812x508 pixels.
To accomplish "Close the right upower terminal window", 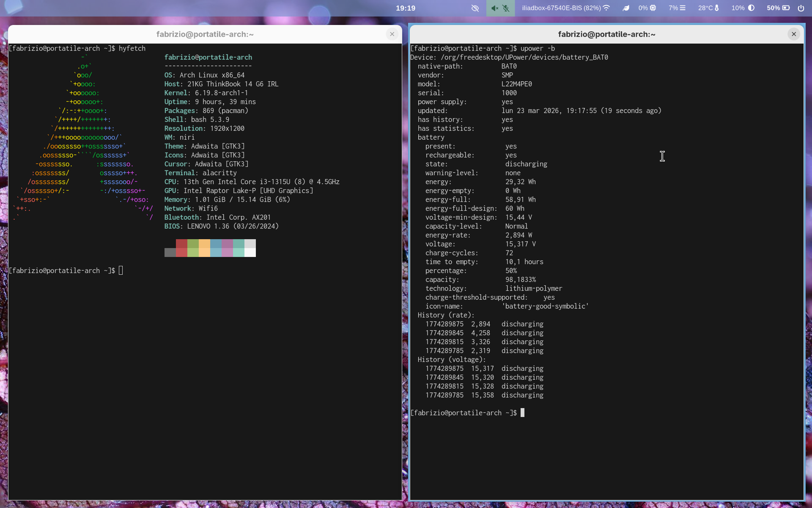I will tap(794, 34).
